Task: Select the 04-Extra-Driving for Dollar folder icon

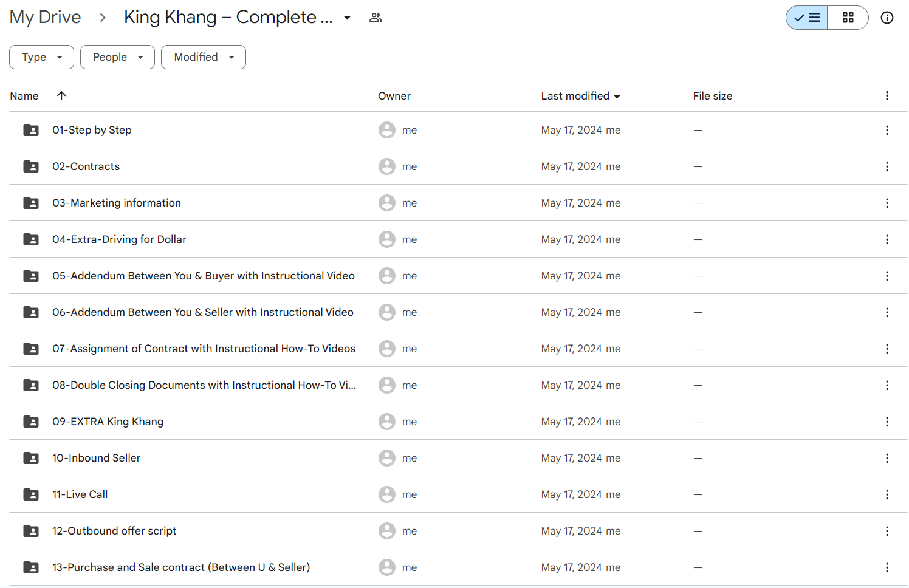Action: click(31, 239)
